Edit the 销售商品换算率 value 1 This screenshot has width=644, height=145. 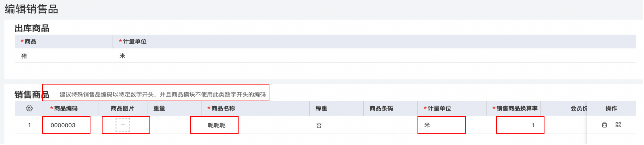click(520, 125)
